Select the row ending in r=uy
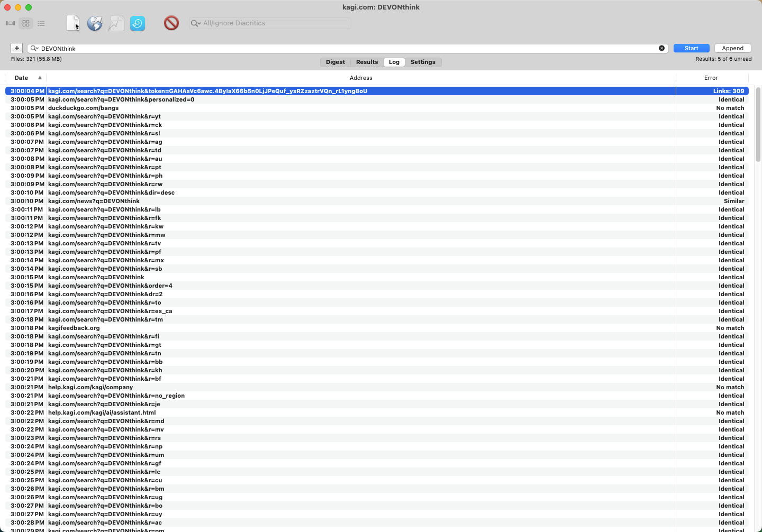The width and height of the screenshot is (762, 532). [377, 514]
